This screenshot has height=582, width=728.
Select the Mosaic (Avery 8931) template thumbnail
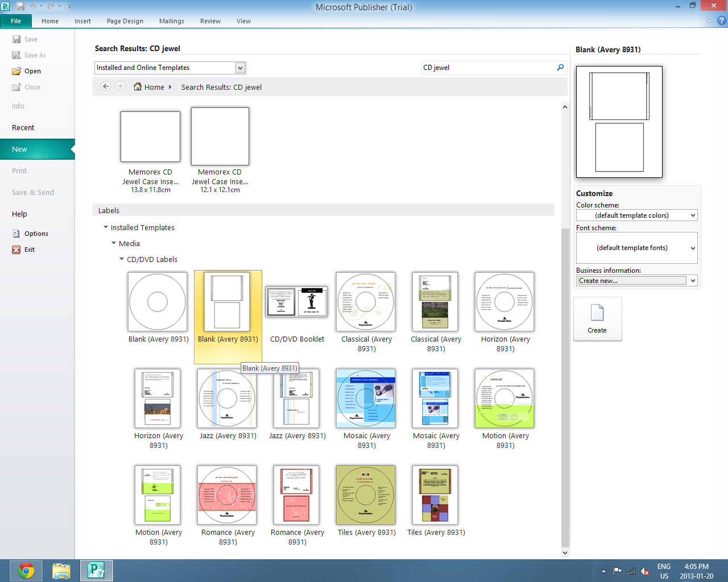point(366,398)
